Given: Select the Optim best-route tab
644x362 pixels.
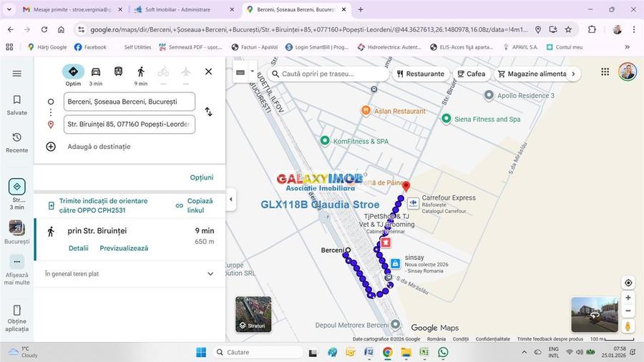Looking at the screenshot, I should click(73, 72).
